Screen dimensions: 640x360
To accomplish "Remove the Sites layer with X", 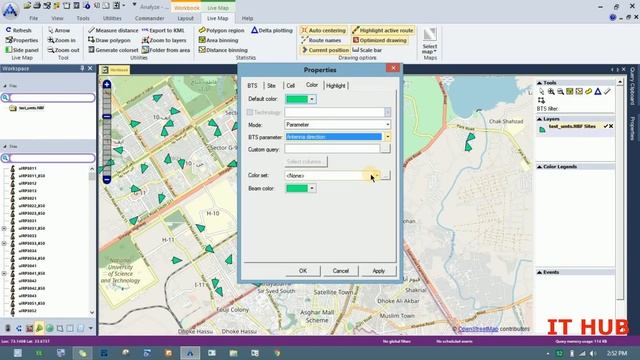I will 611,127.
